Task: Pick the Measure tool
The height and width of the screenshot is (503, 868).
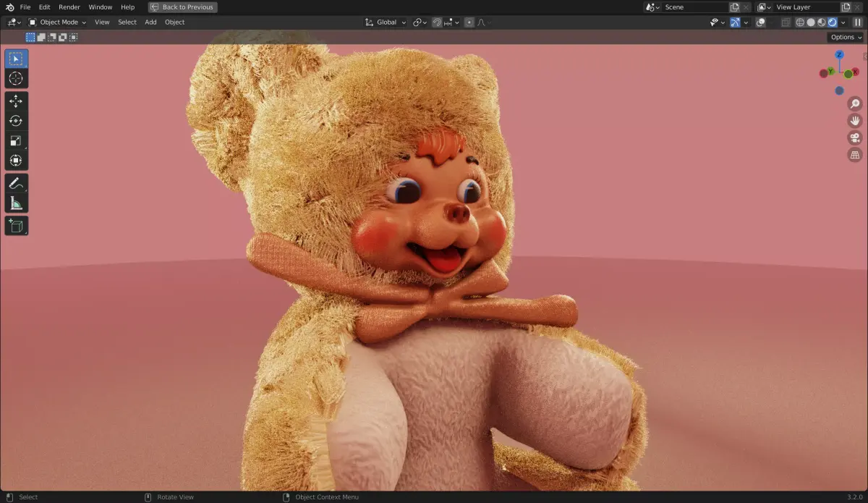Action: (16, 202)
